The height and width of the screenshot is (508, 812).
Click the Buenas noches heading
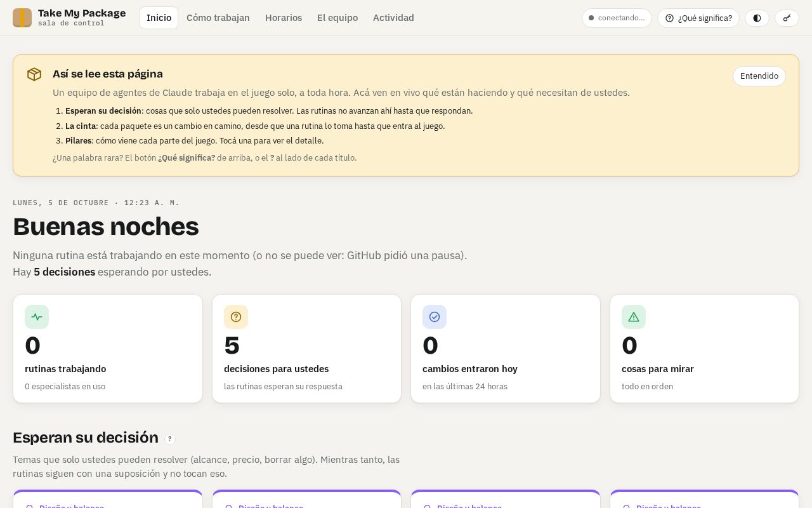tap(106, 227)
